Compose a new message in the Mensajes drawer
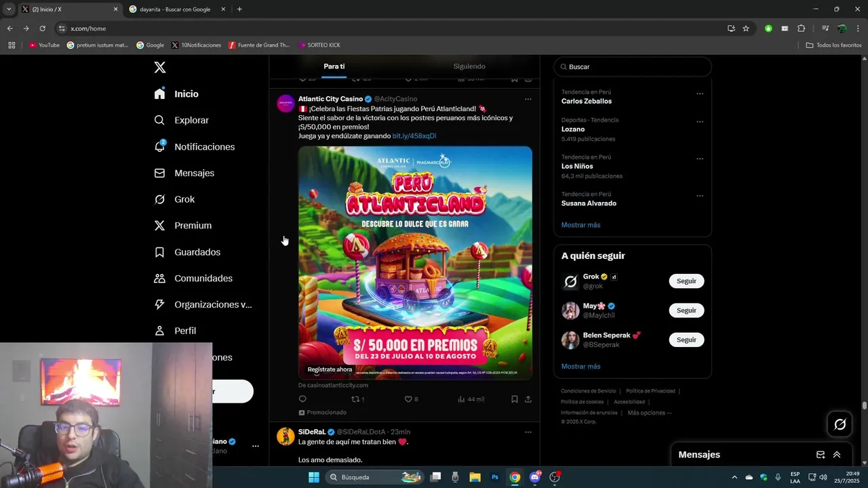 tap(821, 455)
